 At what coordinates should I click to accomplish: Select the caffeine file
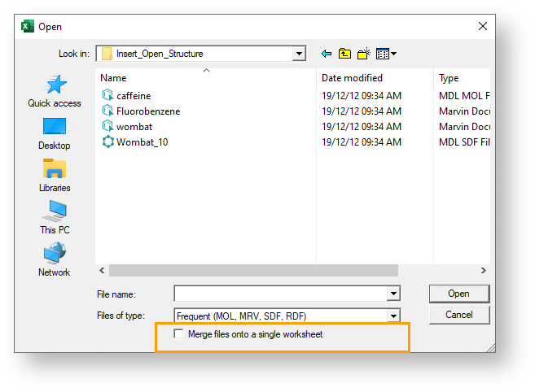134,95
